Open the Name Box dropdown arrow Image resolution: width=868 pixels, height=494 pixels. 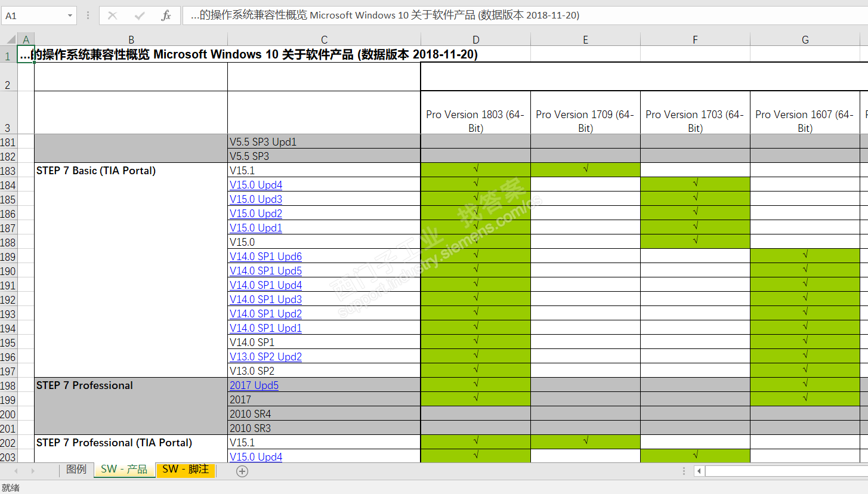tap(70, 16)
